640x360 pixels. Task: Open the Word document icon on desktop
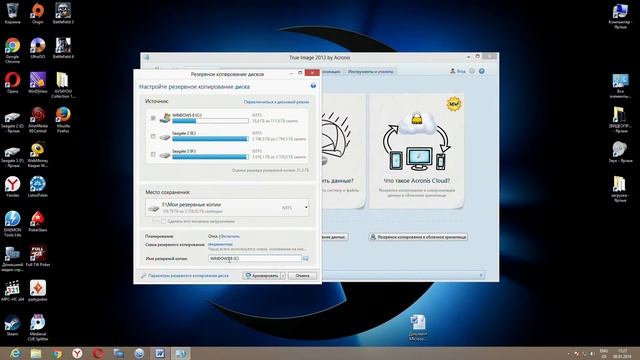pos(418,327)
